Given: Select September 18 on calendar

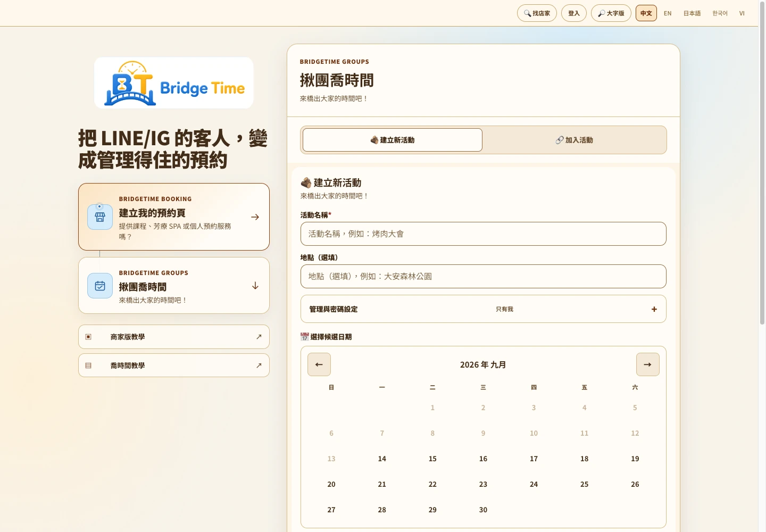Looking at the screenshot, I should (584, 459).
